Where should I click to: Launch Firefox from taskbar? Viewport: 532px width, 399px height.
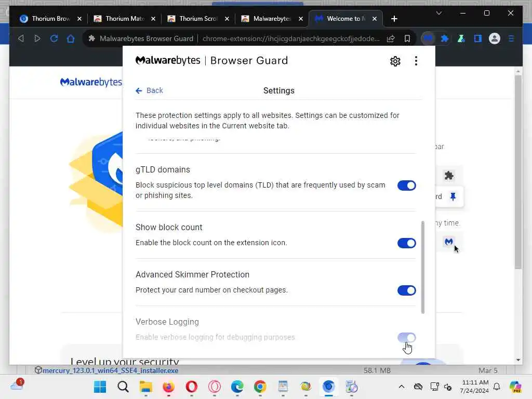click(x=169, y=387)
